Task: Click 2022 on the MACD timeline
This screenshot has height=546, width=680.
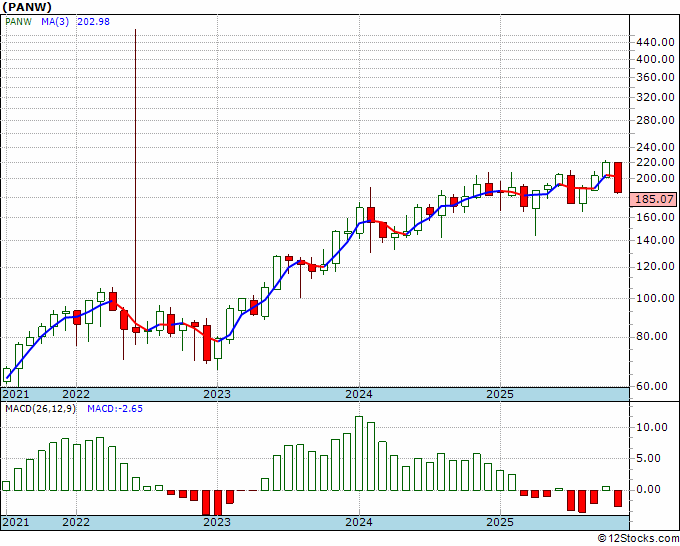Action: 76,522
